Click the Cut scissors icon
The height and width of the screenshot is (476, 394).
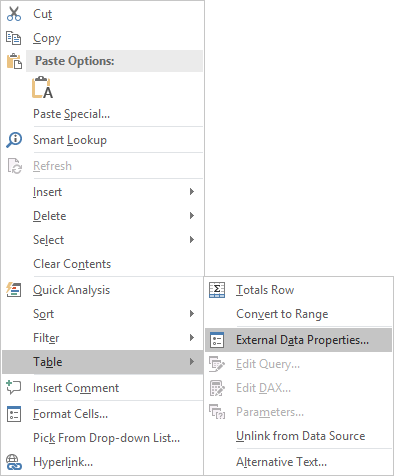pyautogui.click(x=14, y=14)
